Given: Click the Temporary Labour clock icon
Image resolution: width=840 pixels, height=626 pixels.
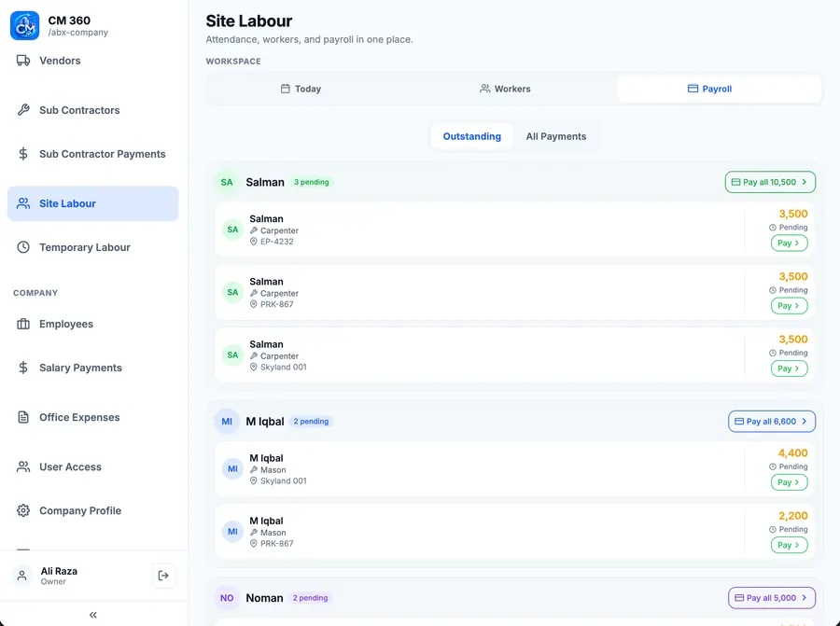Looking at the screenshot, I should coord(23,247).
